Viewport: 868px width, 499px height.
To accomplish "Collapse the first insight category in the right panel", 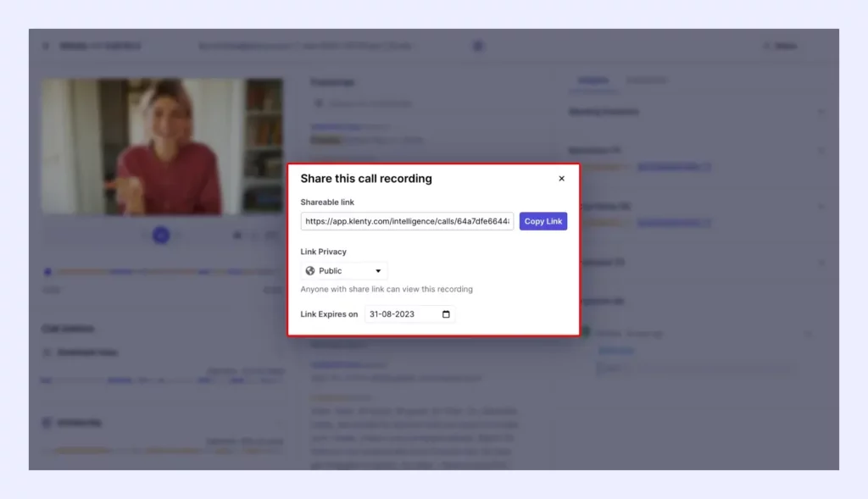I will coord(820,150).
